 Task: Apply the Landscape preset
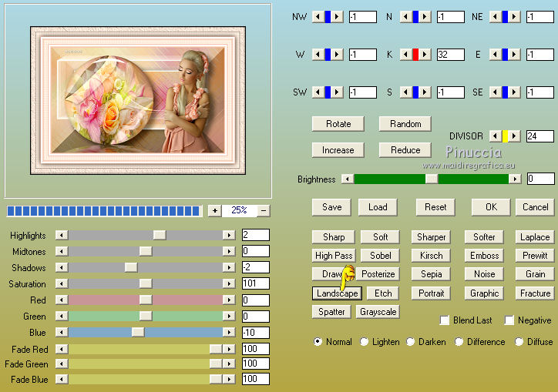click(337, 293)
